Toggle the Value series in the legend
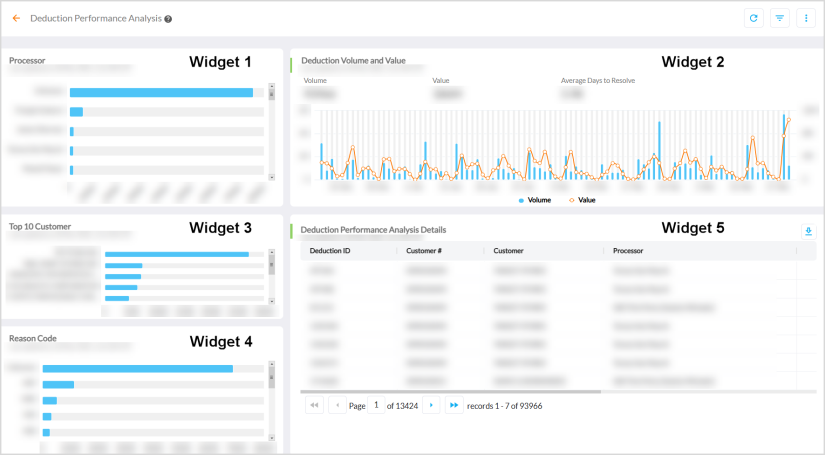The image size is (825, 455). pos(581,200)
